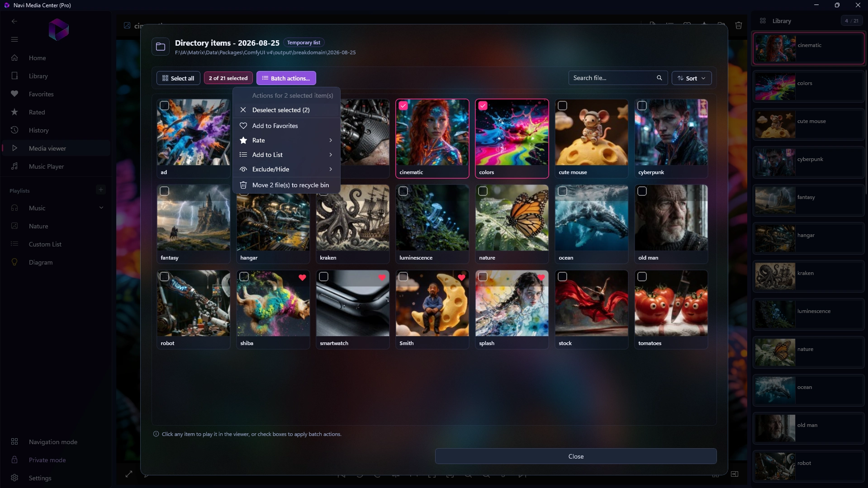Viewport: 868px width, 488px height.
Task: Click the Select all button
Action: click(x=178, y=78)
